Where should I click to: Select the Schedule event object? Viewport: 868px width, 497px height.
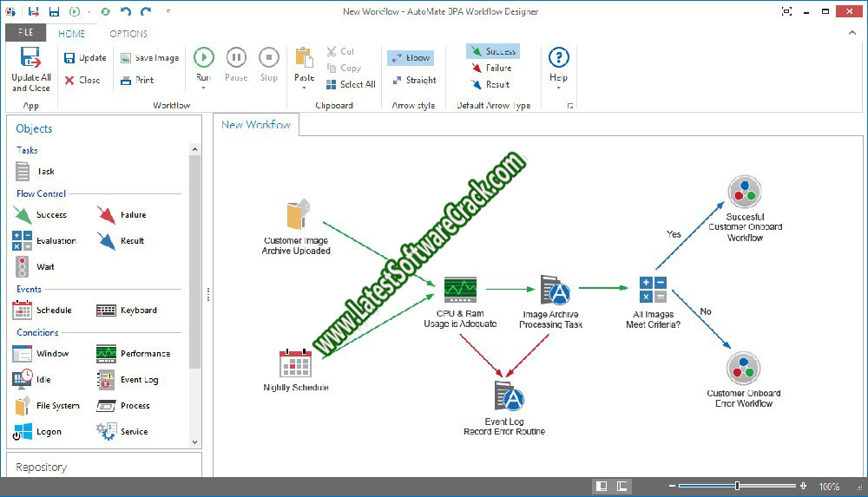coord(42,310)
